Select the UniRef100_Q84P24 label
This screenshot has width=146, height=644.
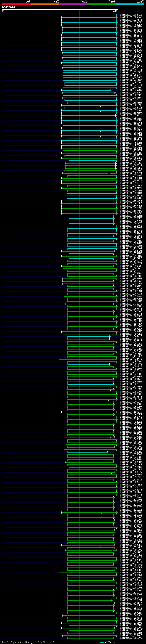131,251
